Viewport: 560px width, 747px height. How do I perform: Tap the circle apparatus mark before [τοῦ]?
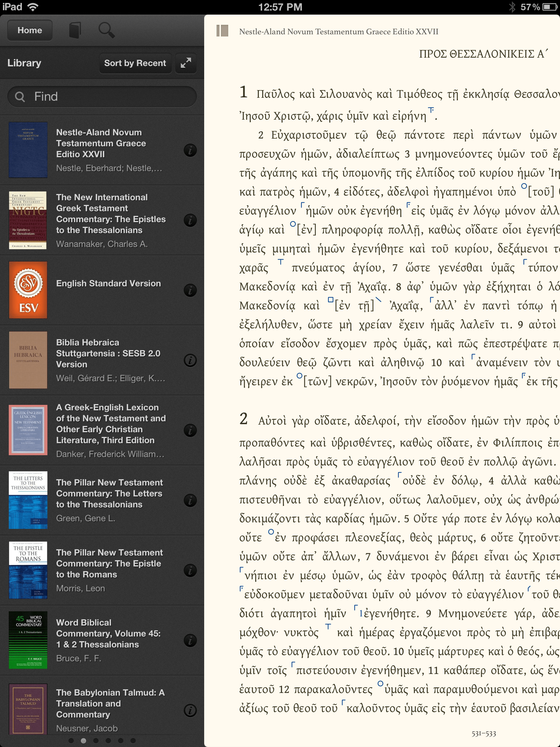click(x=524, y=186)
